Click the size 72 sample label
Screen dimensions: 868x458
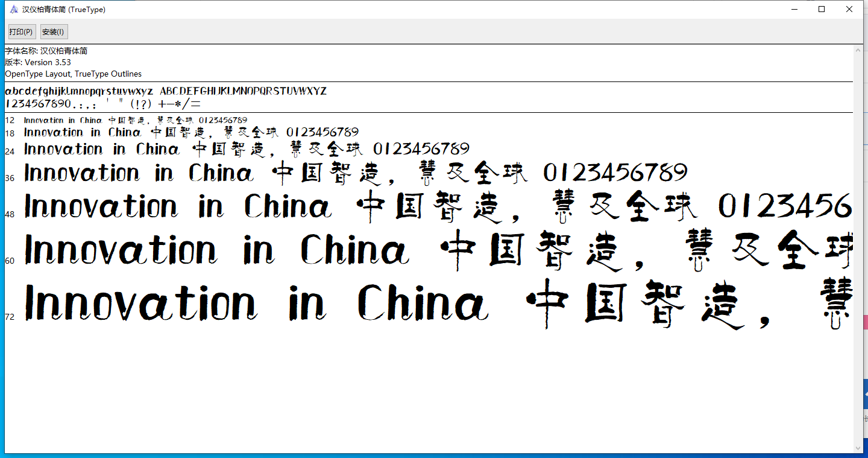(x=10, y=317)
